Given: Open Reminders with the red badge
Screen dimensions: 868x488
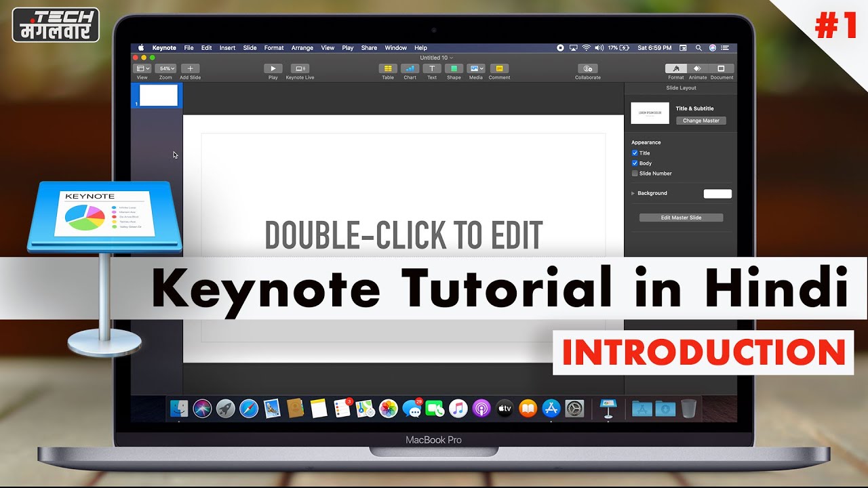Looking at the screenshot, I should click(x=342, y=408).
